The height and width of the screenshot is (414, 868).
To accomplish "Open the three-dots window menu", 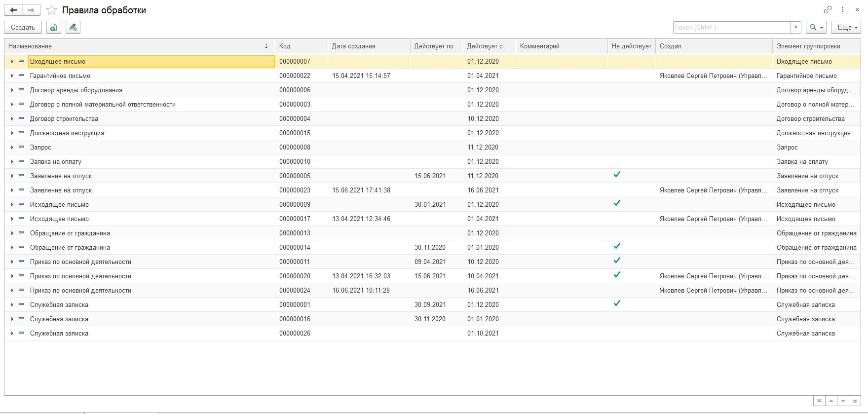I will coord(843,9).
